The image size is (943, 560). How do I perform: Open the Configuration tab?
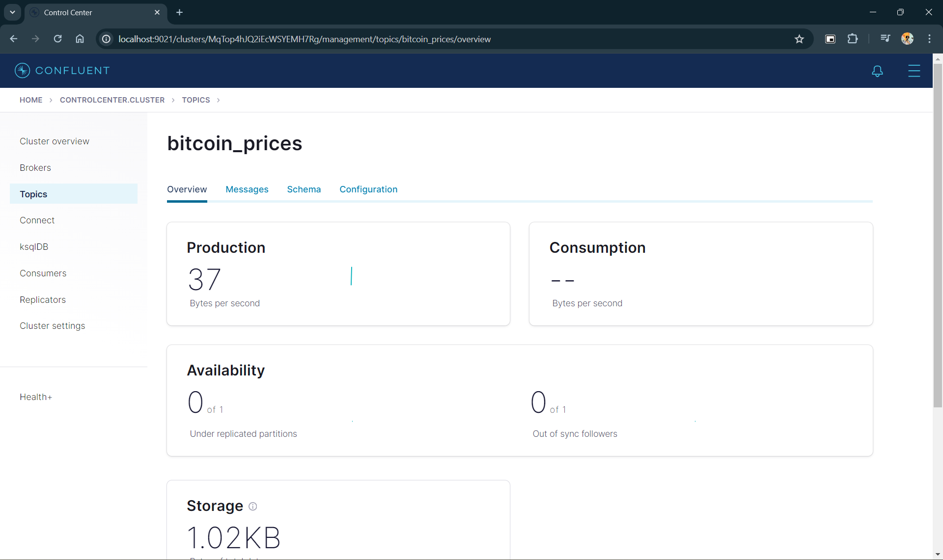pyautogui.click(x=368, y=189)
